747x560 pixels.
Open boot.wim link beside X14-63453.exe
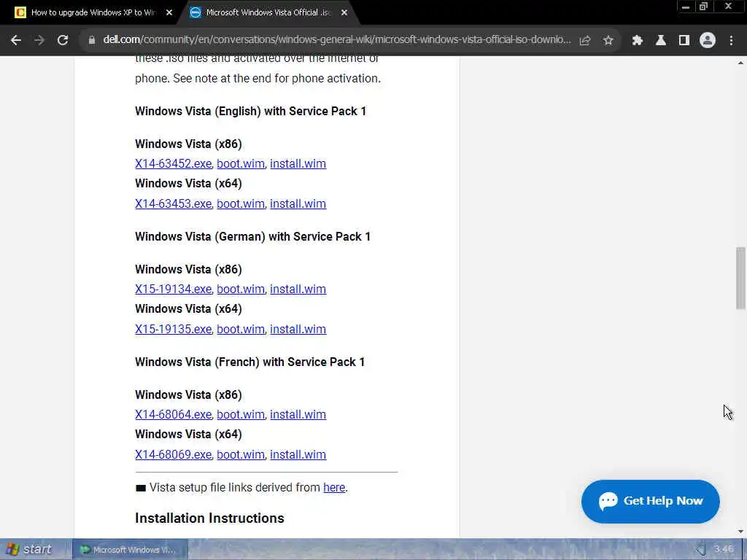pos(241,204)
